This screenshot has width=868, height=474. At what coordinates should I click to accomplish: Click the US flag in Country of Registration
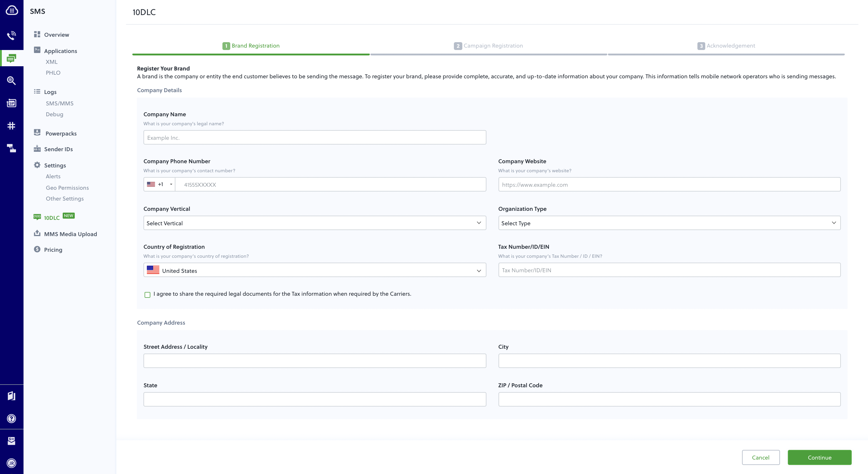click(153, 270)
